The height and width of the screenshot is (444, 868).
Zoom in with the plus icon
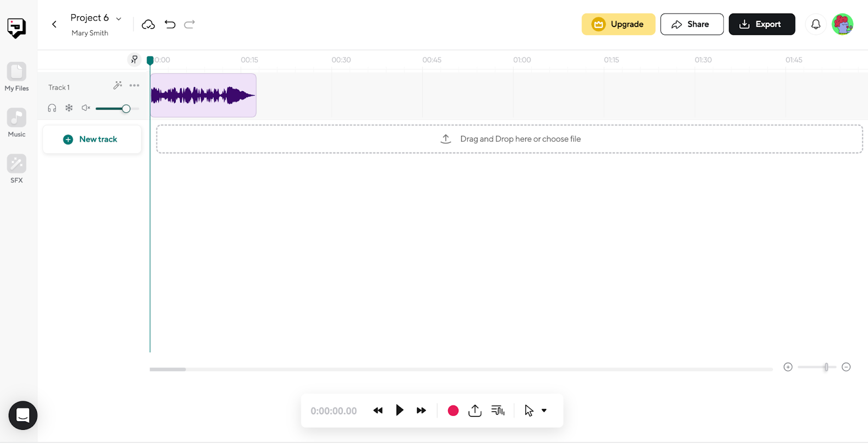tap(788, 367)
